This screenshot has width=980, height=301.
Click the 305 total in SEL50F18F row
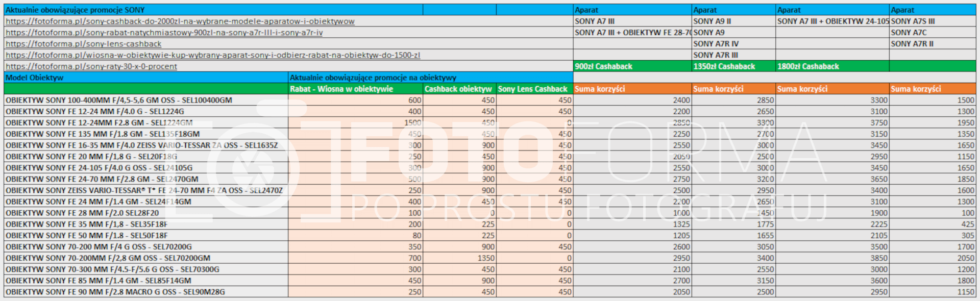click(x=933, y=235)
